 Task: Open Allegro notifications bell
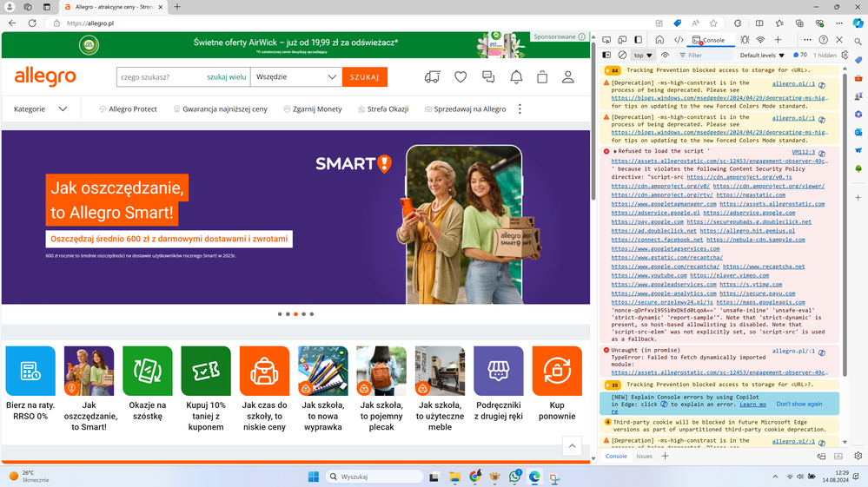click(516, 77)
